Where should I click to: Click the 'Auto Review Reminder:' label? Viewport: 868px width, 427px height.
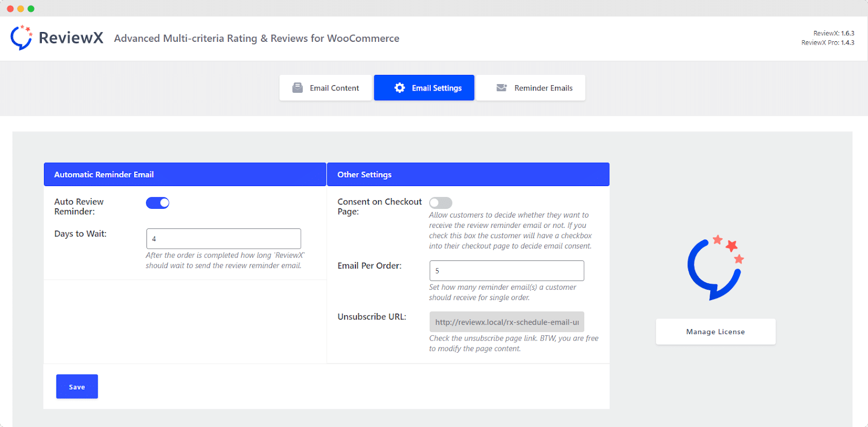click(x=79, y=207)
